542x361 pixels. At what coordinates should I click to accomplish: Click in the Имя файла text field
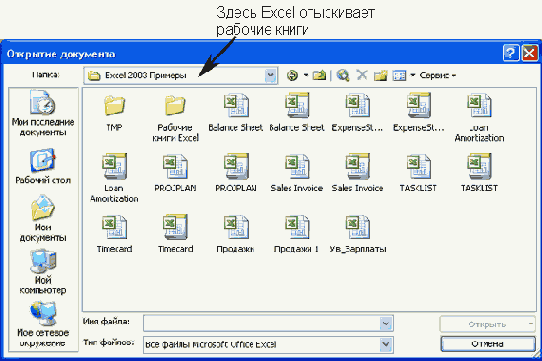point(262,324)
